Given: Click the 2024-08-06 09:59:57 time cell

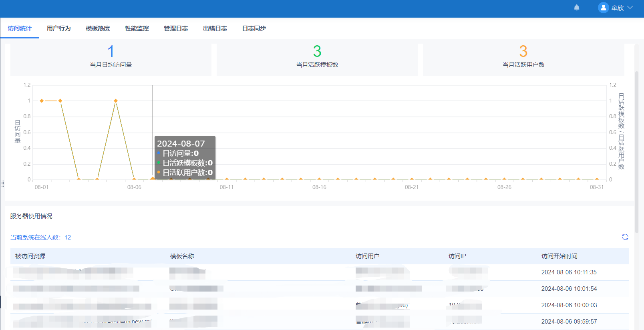Looking at the screenshot, I should click(x=569, y=322).
